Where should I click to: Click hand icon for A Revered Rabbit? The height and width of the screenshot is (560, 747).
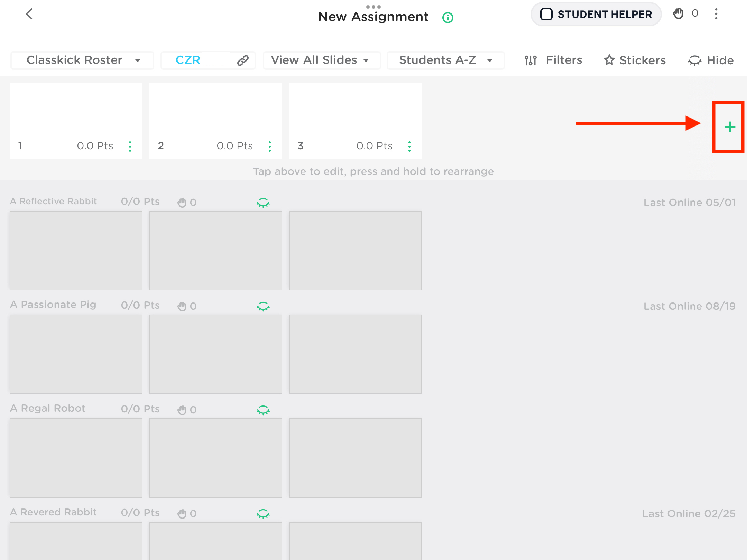click(x=182, y=514)
